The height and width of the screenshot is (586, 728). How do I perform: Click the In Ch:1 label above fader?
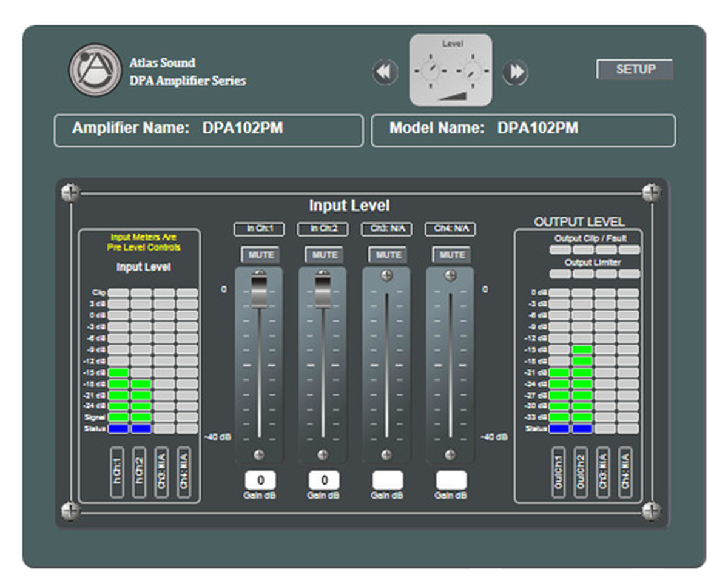click(x=259, y=229)
